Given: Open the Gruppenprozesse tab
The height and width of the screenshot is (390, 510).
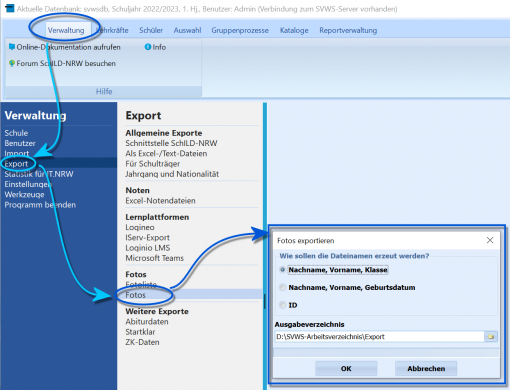Looking at the screenshot, I should [x=240, y=30].
